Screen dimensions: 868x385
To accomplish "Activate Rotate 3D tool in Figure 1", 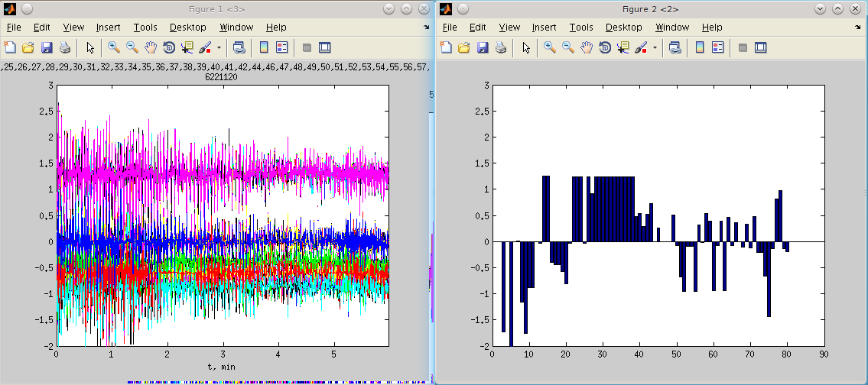I will [x=169, y=47].
